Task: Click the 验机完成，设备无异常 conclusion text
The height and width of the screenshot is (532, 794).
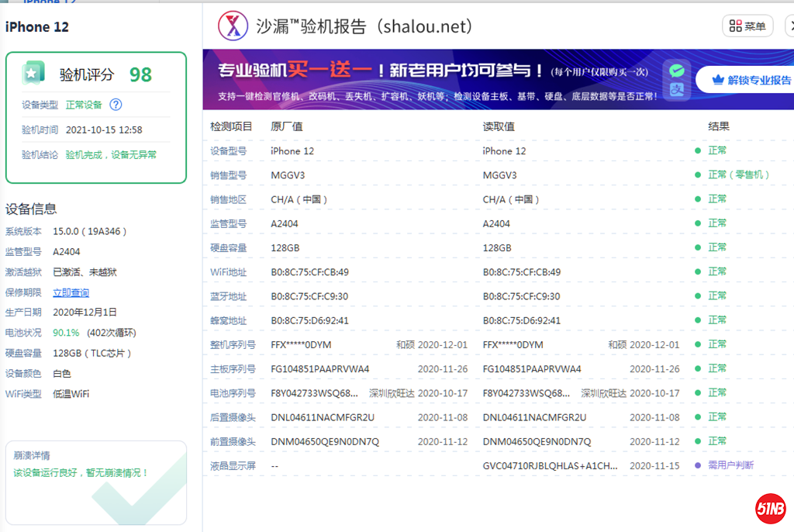Action: 111,154
